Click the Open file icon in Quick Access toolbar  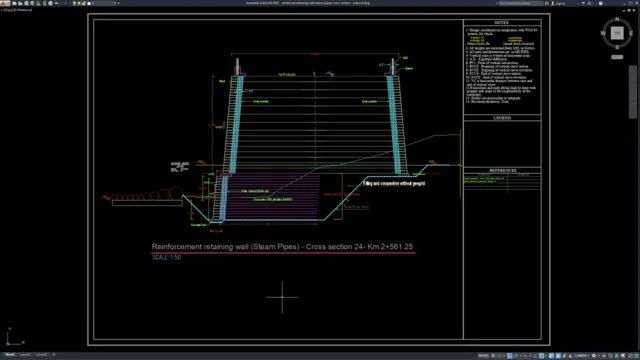pos(20,3)
